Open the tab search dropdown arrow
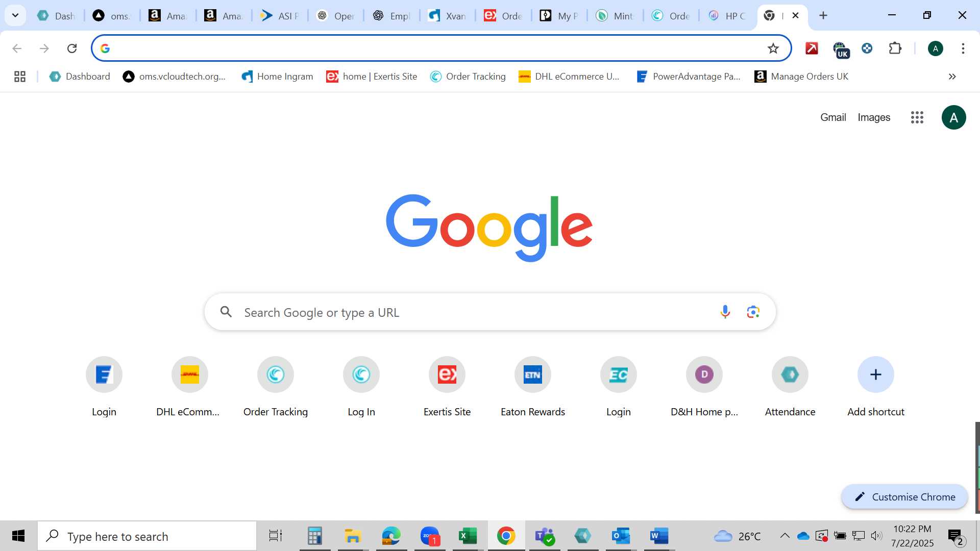Viewport: 980px width, 551px height. coord(15,15)
